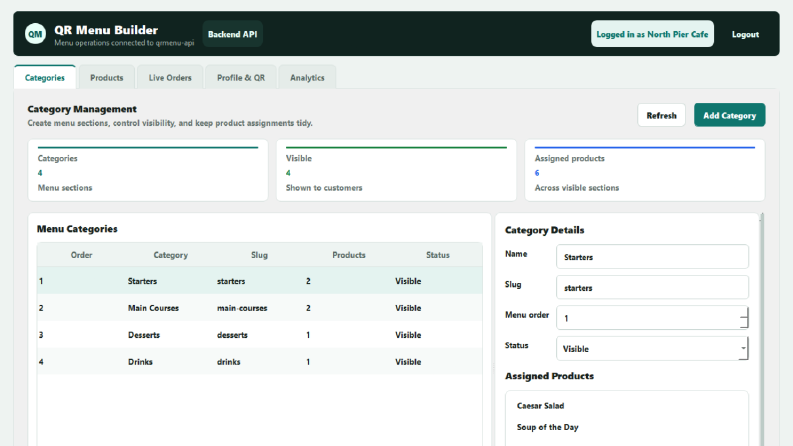Open the Backend API button
The image size is (793, 446).
[x=233, y=34]
